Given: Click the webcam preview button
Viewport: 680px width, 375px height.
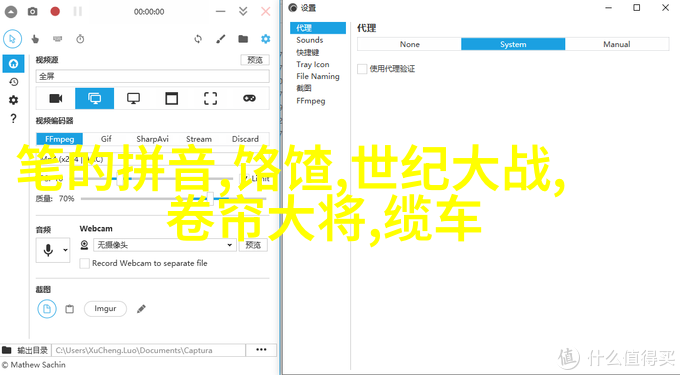Looking at the screenshot, I should pyautogui.click(x=253, y=245).
